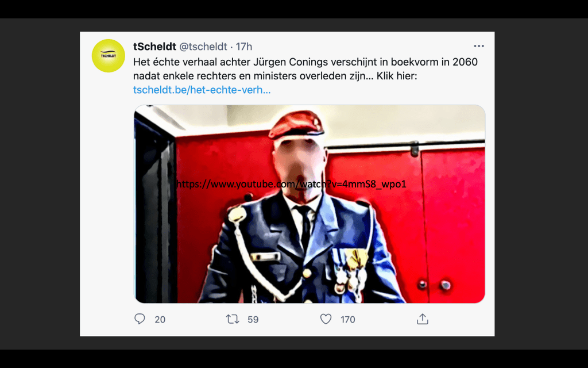Open the 17h timestamp link
The height and width of the screenshot is (368, 588).
243,47
